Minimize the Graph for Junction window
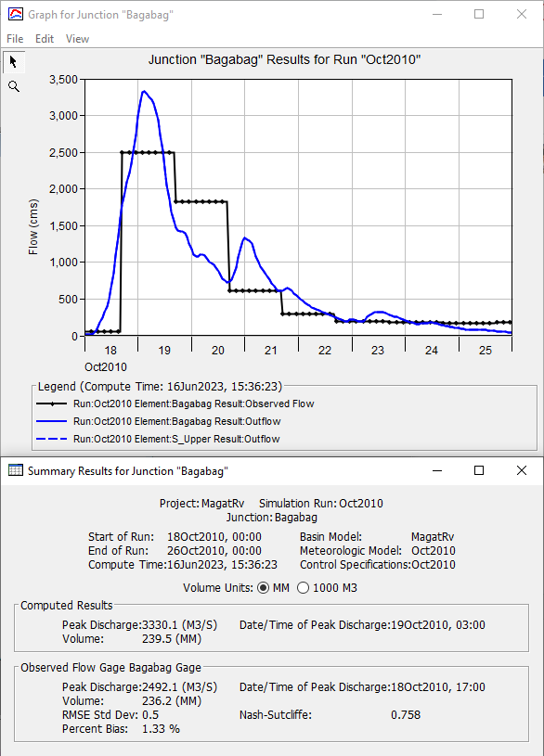The height and width of the screenshot is (756, 544). pos(437,15)
